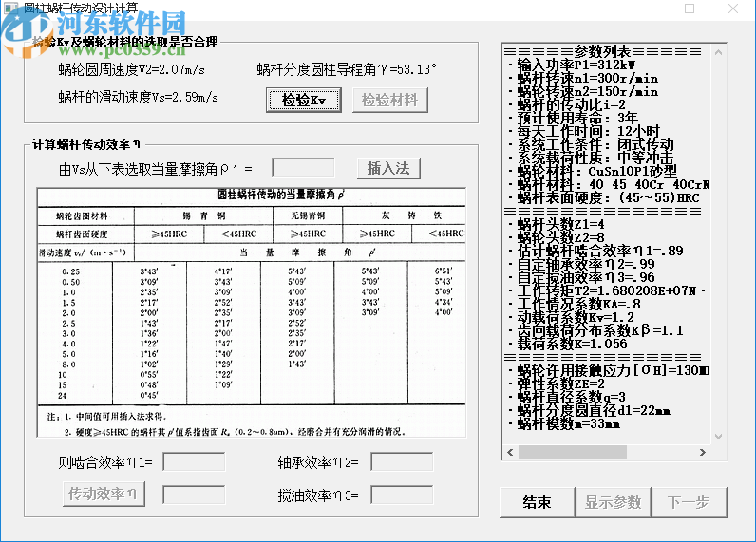Click the 下一步 button
The width and height of the screenshot is (756, 542).
pyautogui.click(x=689, y=502)
